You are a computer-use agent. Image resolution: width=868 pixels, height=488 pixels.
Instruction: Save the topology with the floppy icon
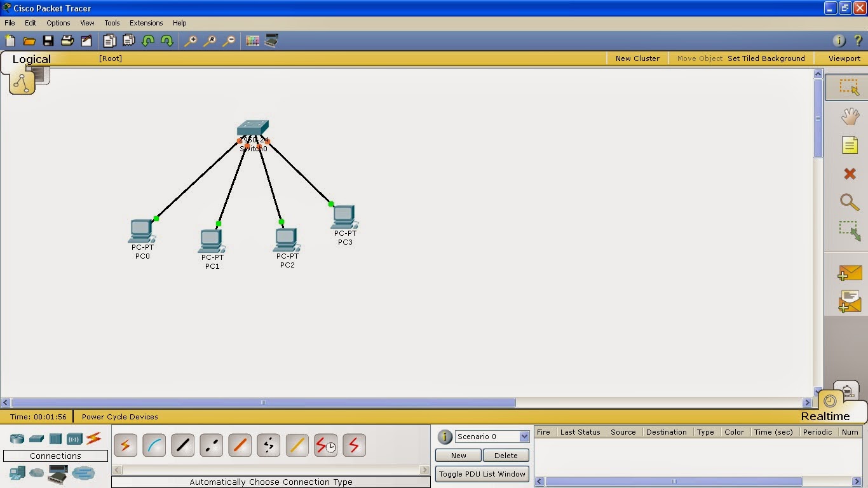48,41
